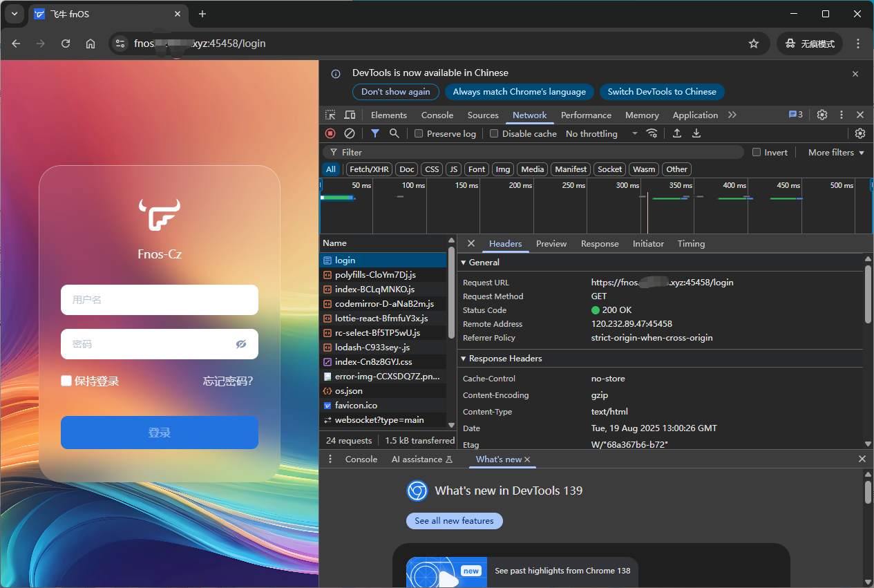Open Chrome three-dot menu

pyautogui.click(x=858, y=44)
